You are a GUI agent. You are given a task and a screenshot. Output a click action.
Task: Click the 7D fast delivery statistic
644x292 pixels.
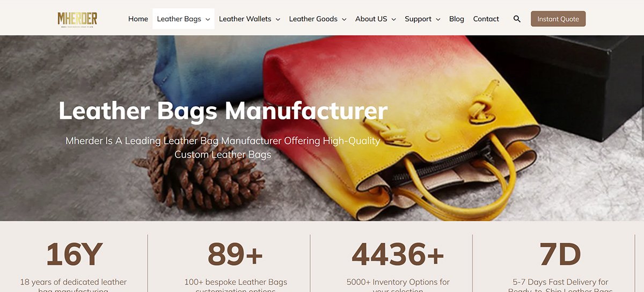(560, 254)
